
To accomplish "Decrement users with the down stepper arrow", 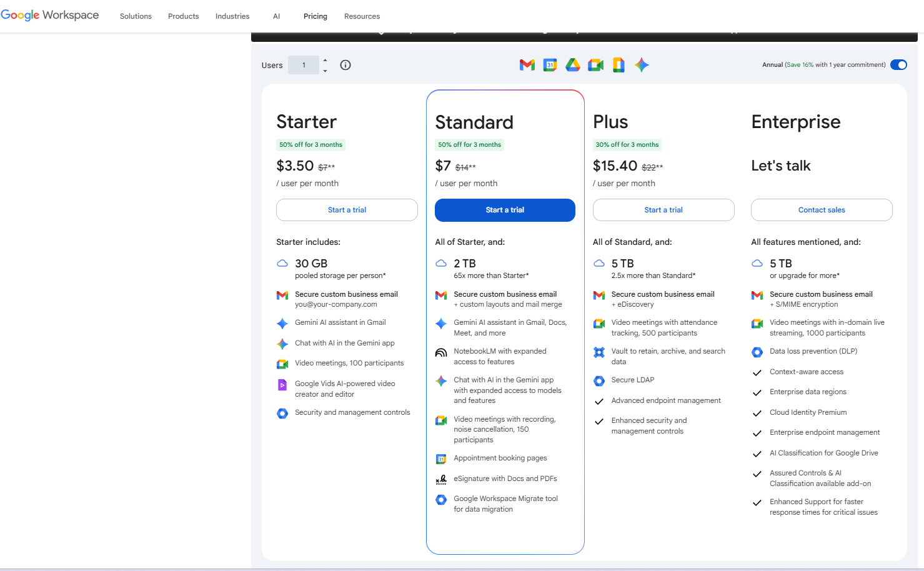I will [325, 69].
